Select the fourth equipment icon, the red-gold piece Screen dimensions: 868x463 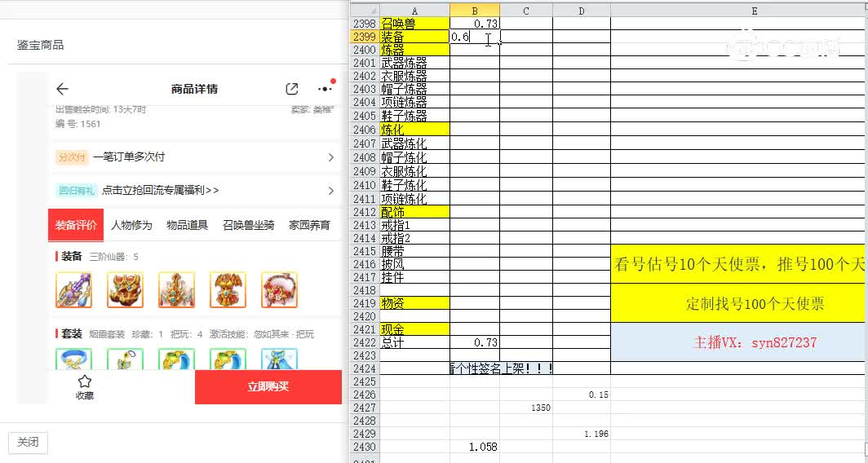228,290
